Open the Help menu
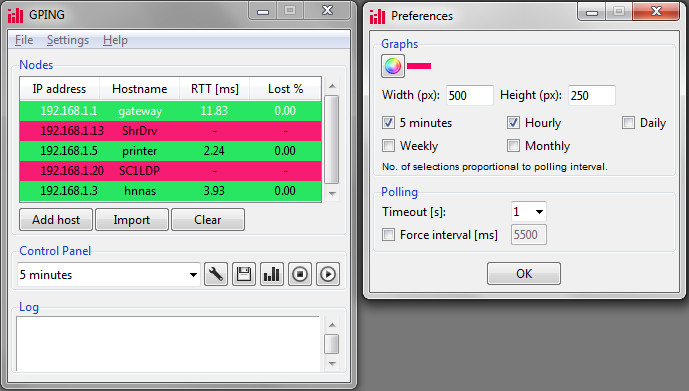The width and height of the screenshot is (689, 391). click(115, 40)
